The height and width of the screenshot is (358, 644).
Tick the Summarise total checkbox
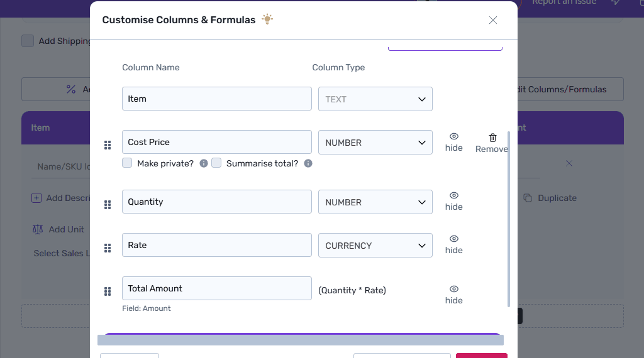(216, 163)
